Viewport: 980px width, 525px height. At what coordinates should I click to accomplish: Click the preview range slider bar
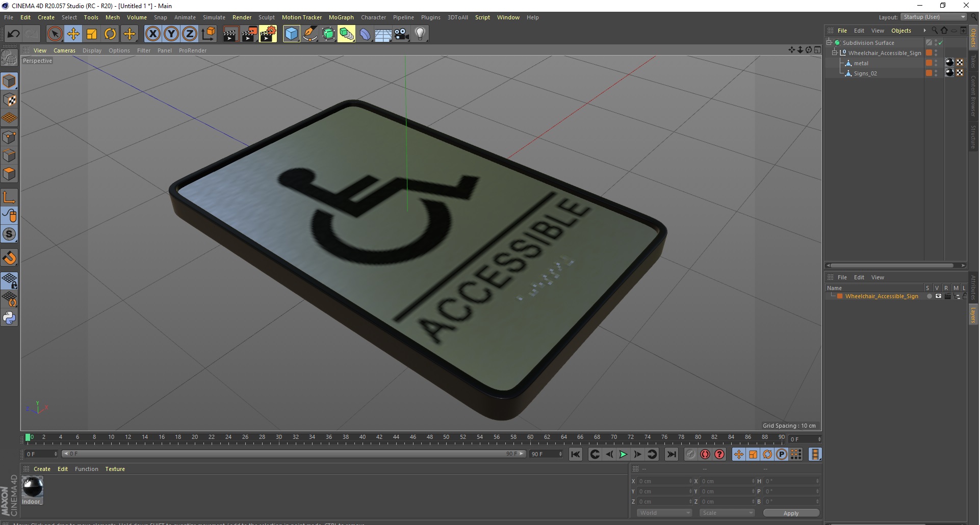294,454
